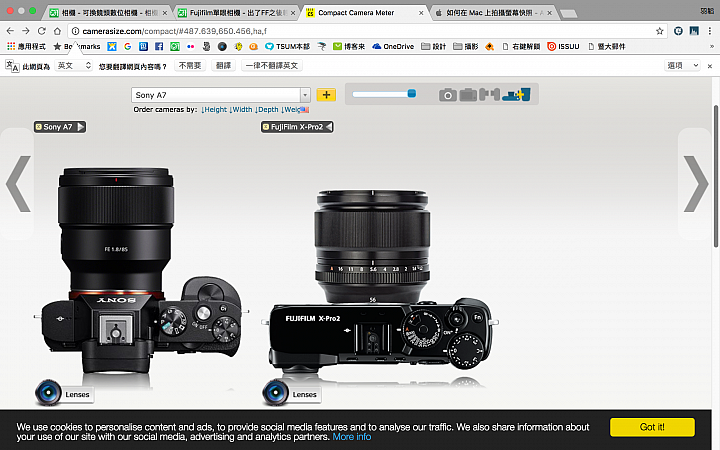Open the Flickr bookmark icon

pos(191,46)
